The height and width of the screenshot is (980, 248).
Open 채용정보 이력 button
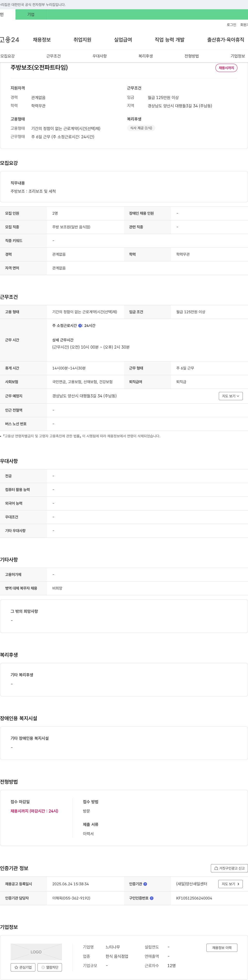(222, 947)
